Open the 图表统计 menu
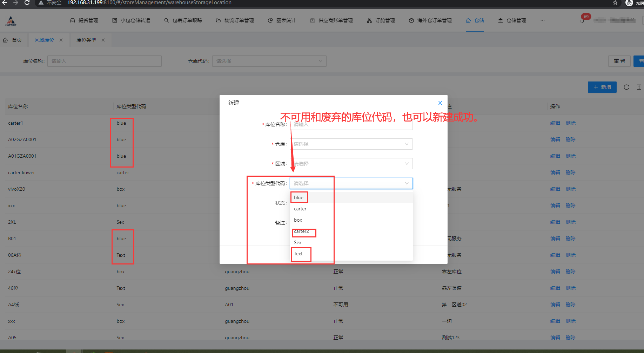This screenshot has height=353, width=644. (x=282, y=20)
